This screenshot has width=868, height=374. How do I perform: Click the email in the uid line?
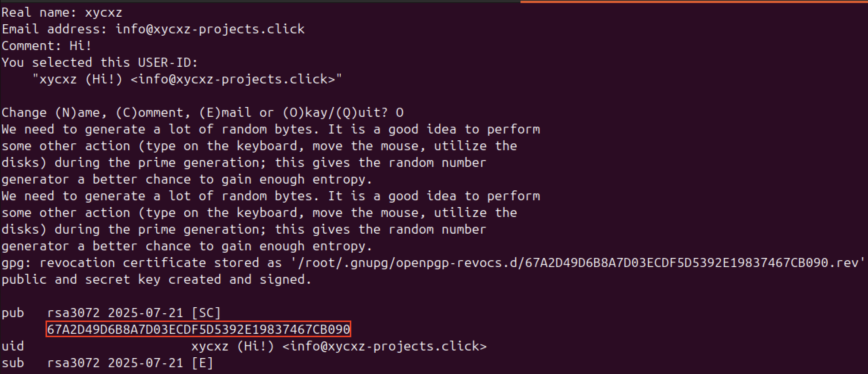(384, 346)
